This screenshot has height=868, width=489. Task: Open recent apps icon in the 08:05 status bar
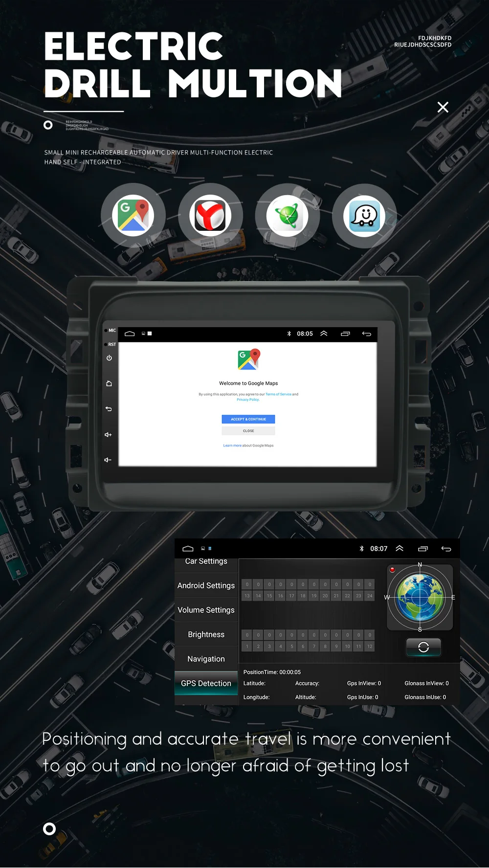[x=345, y=334]
